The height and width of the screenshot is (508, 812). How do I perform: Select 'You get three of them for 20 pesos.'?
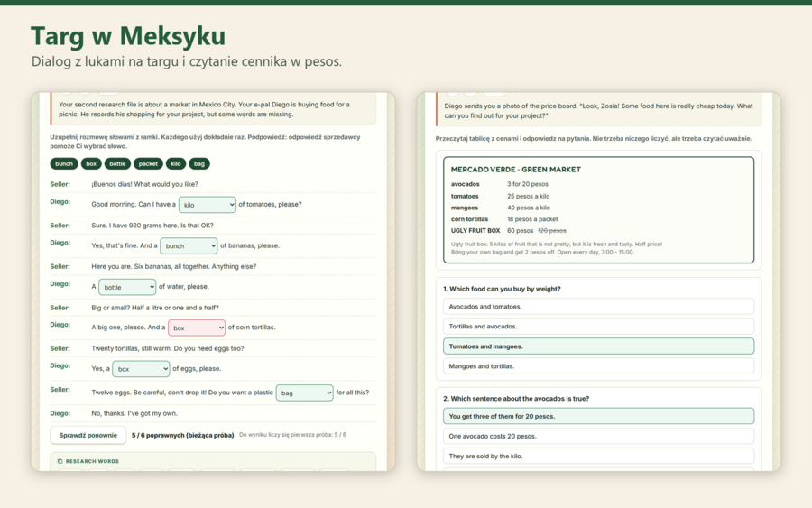pos(599,416)
